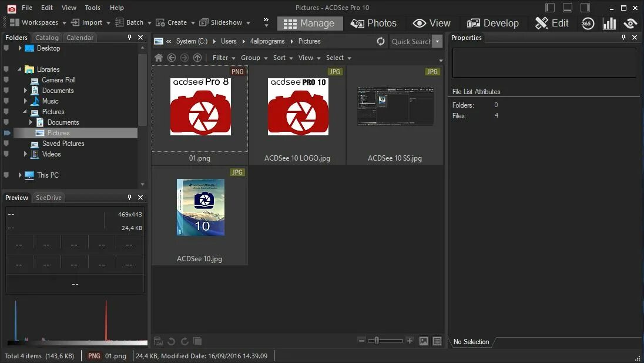Open the Manage mode
The width and height of the screenshot is (644, 363).
point(310,23)
